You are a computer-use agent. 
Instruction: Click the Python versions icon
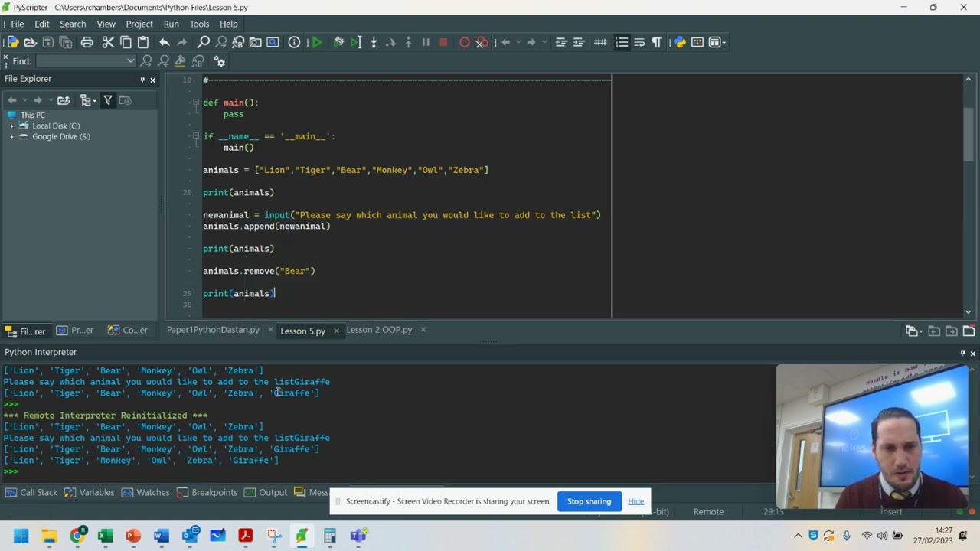pos(680,42)
